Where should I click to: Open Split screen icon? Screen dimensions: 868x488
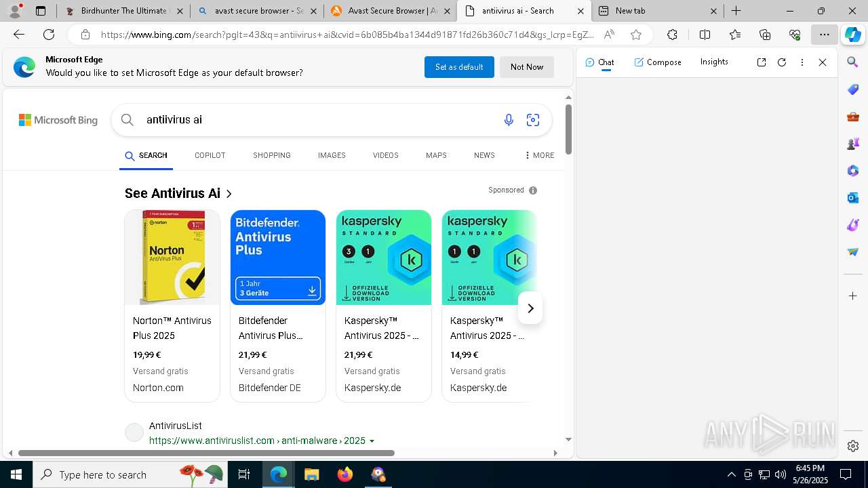[x=705, y=35]
